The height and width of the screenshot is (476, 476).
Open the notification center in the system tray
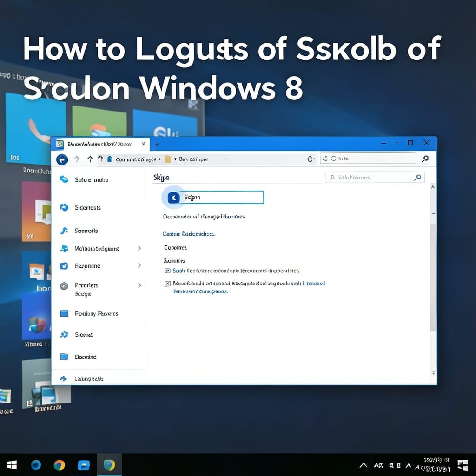(463, 466)
